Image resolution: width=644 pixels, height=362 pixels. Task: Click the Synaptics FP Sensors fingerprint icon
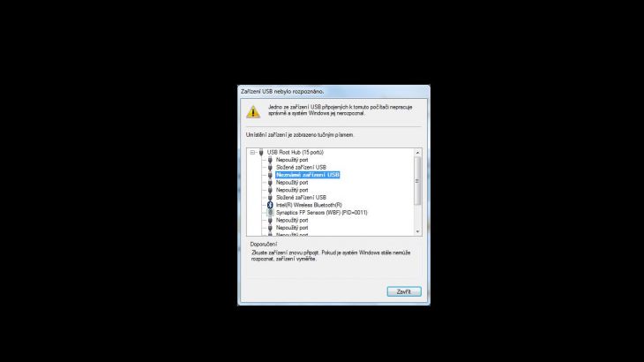pyautogui.click(x=270, y=213)
